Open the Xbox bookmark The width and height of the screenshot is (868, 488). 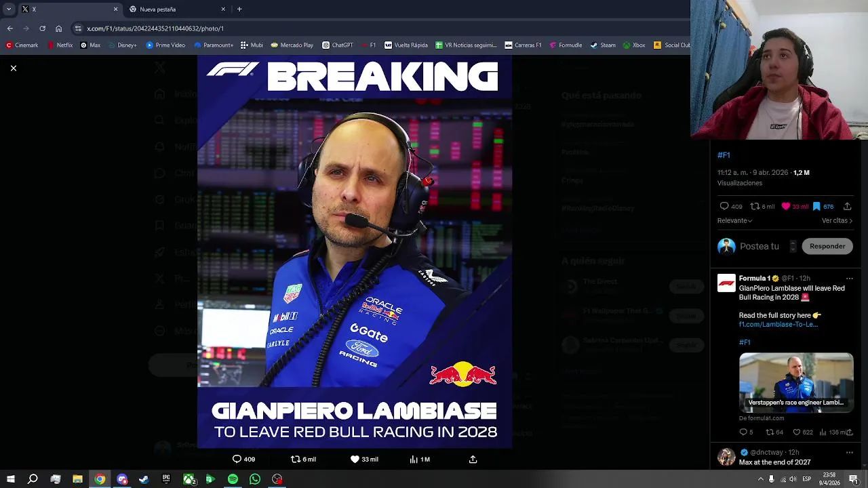point(633,45)
